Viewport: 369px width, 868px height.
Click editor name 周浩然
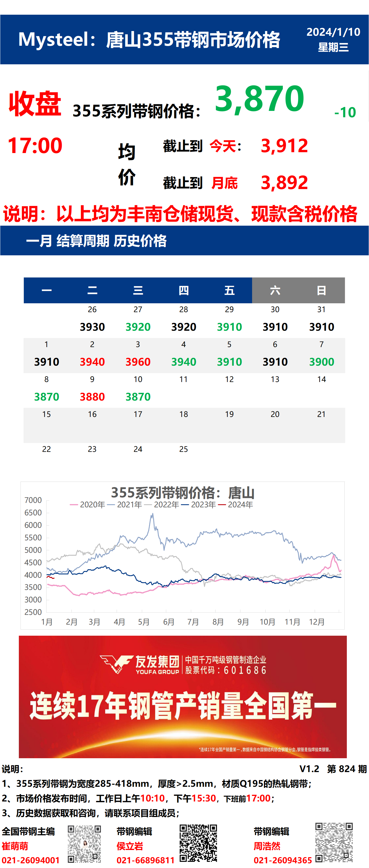(267, 846)
